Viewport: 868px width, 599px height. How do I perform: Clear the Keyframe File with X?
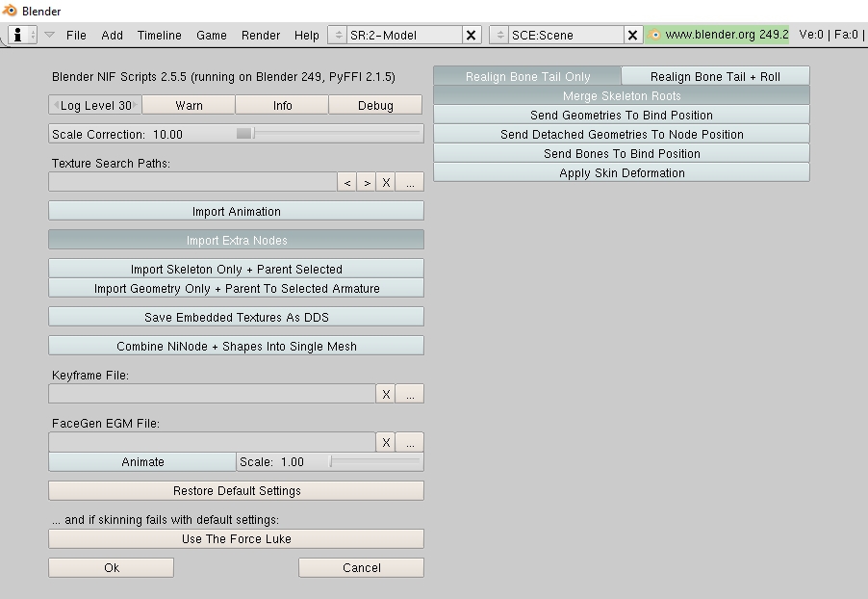pyautogui.click(x=386, y=394)
